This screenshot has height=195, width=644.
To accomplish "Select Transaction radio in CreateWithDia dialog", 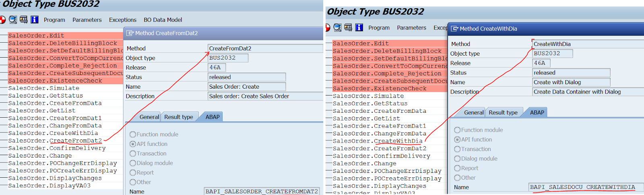I will [x=457, y=149].
